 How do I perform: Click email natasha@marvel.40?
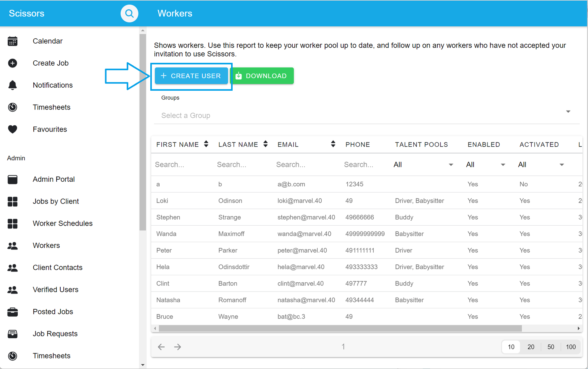306,300
